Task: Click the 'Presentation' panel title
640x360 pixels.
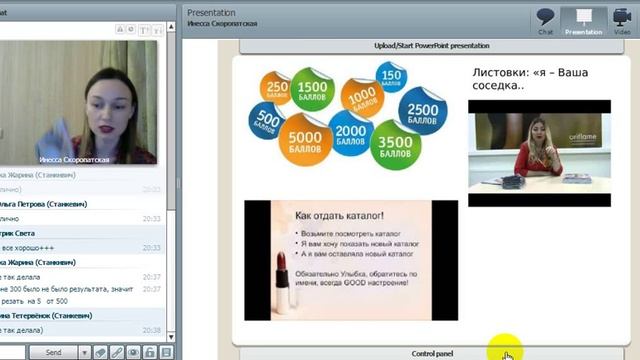Action: tap(211, 13)
